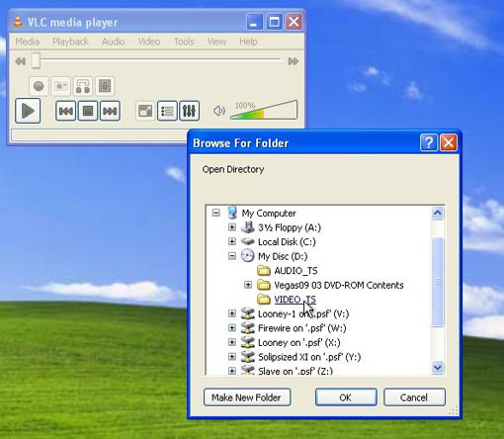Open the Help menu in VLC
Image resolution: width=504 pixels, height=439 pixels.
click(x=248, y=42)
